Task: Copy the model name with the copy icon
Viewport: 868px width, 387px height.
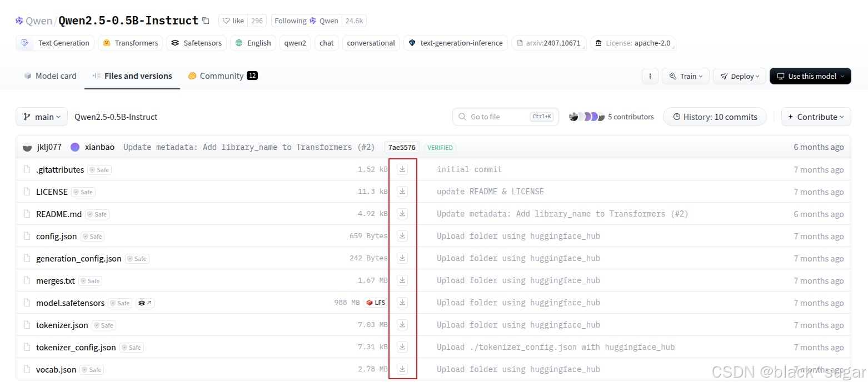Action: point(206,21)
